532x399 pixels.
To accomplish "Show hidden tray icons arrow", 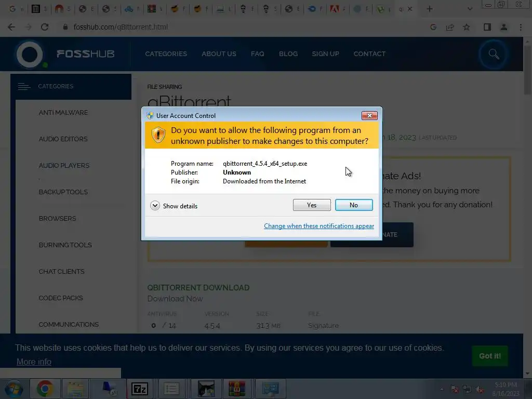I will tap(442, 390).
